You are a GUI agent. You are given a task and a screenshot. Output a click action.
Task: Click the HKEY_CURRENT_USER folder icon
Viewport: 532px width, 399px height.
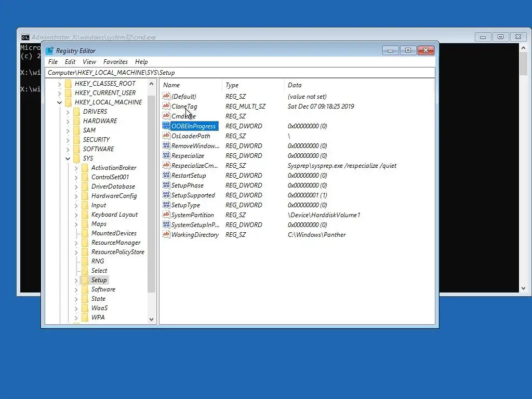coord(68,92)
